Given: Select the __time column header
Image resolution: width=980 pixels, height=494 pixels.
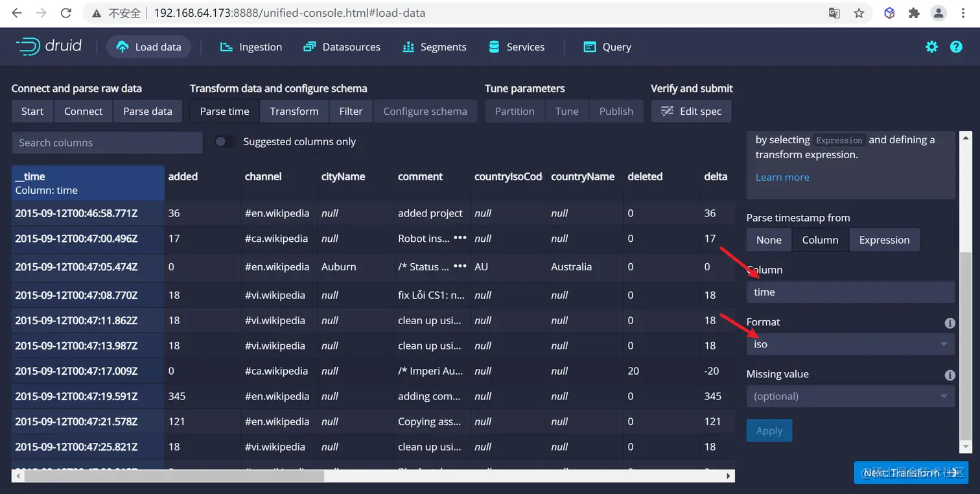Looking at the screenshot, I should tap(87, 183).
